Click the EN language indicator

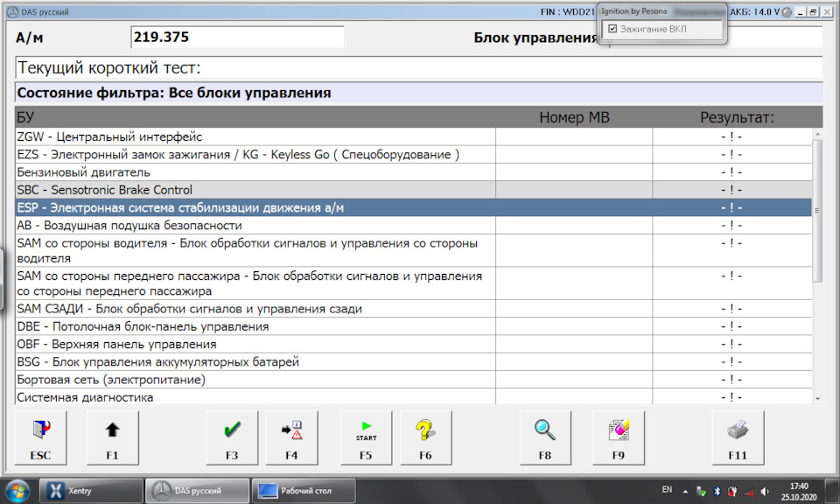pos(667,489)
